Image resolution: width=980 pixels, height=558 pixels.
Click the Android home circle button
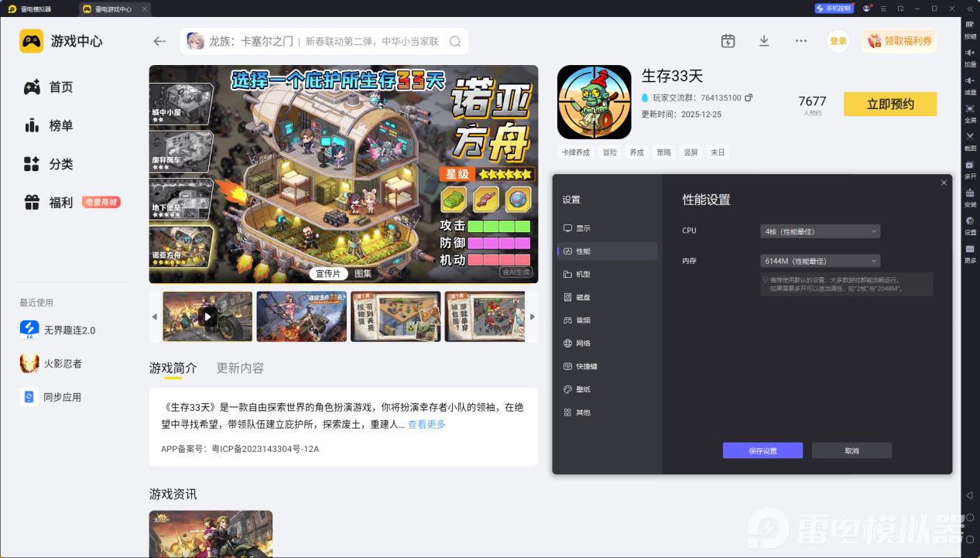(x=970, y=517)
